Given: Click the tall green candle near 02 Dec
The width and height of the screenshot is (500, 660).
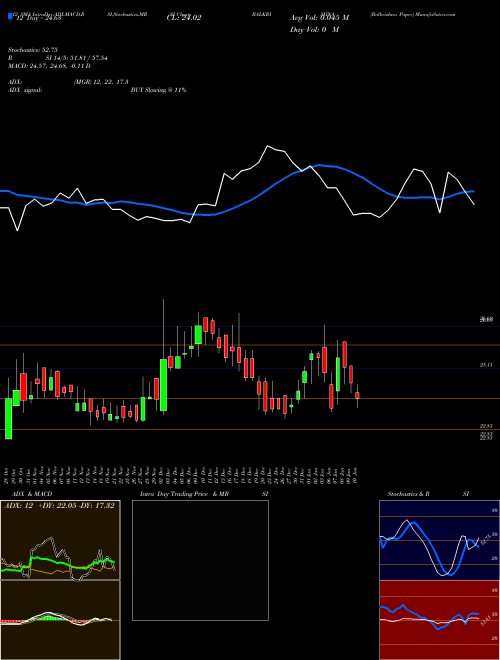Looking at the screenshot, I should coord(163,385).
